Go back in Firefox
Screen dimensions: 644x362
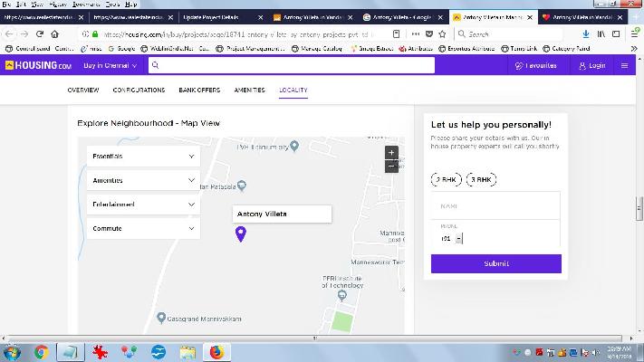coord(9,34)
